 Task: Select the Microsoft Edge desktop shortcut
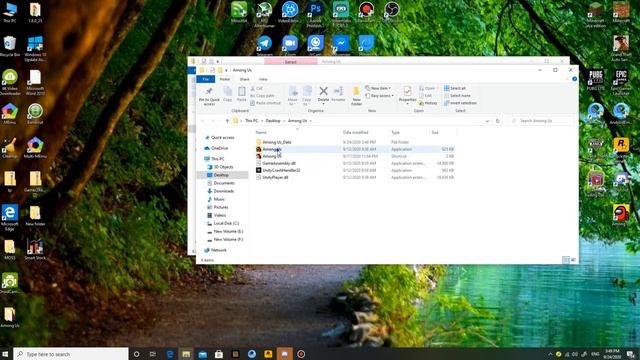(10, 218)
